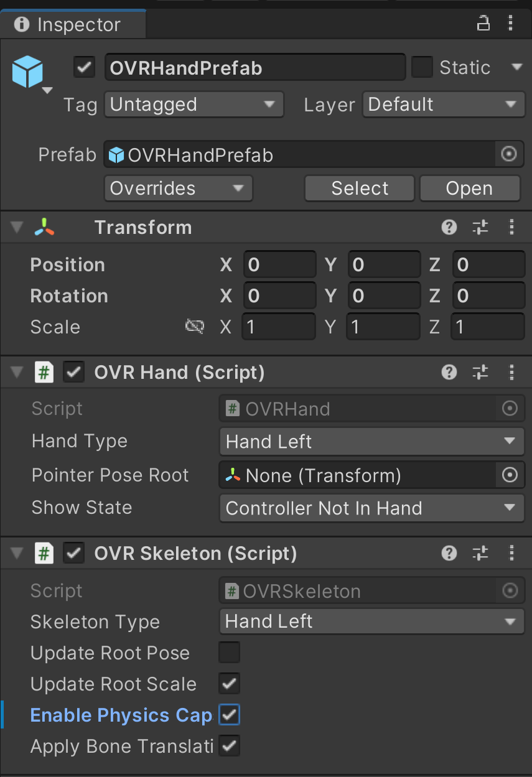Open the OVR Hand component options menu
The image size is (532, 777).
(x=511, y=372)
